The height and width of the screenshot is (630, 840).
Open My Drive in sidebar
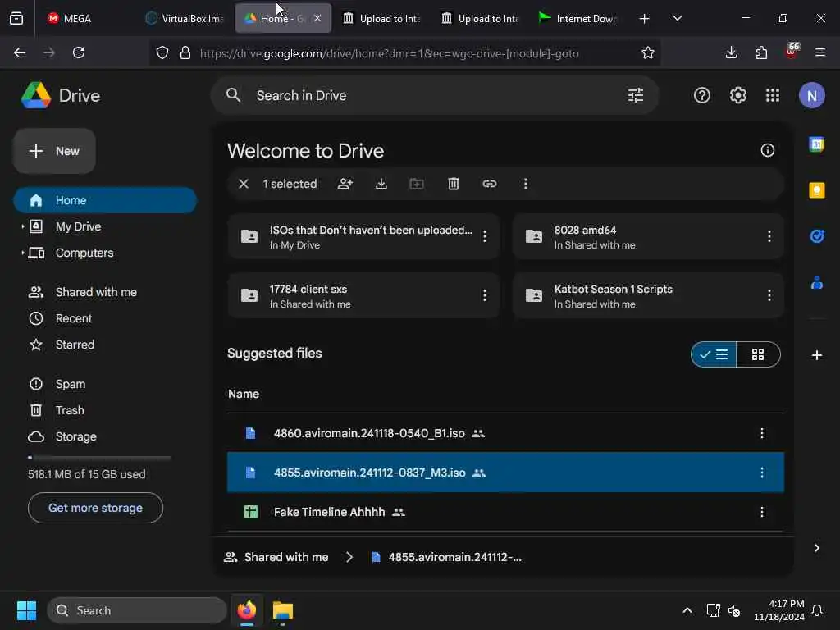78,226
